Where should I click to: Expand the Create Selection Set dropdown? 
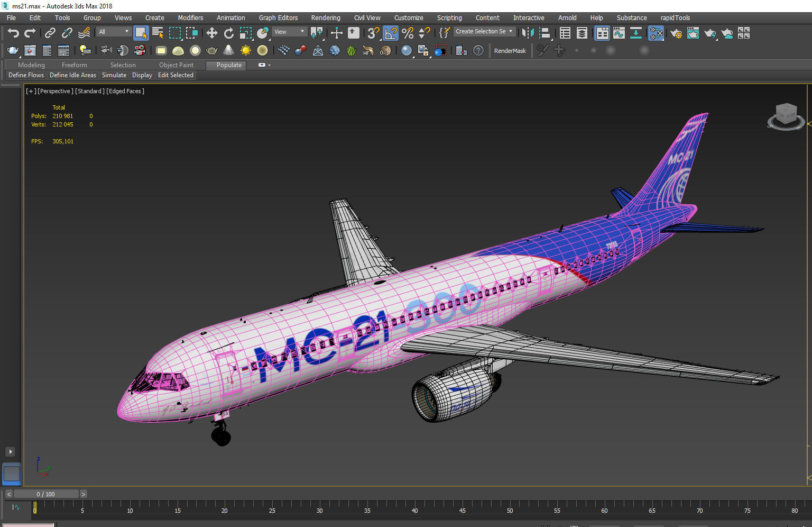coord(484,31)
